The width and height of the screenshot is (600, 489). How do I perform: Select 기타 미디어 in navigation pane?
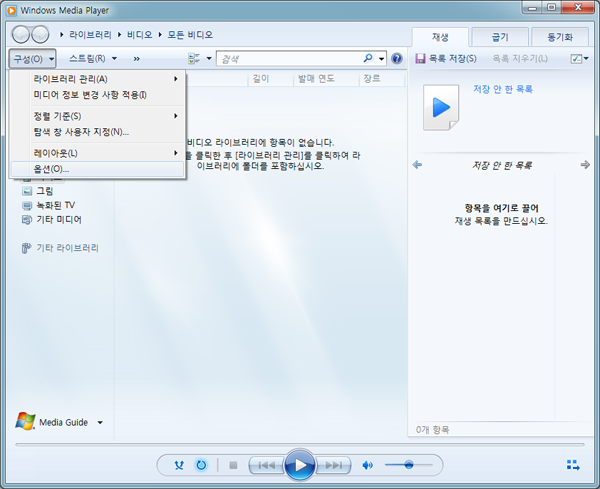[x=52, y=220]
